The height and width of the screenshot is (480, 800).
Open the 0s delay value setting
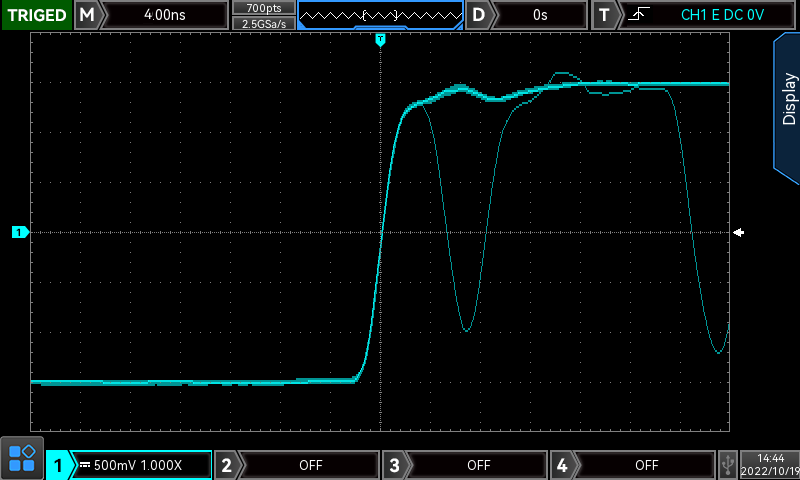540,15
